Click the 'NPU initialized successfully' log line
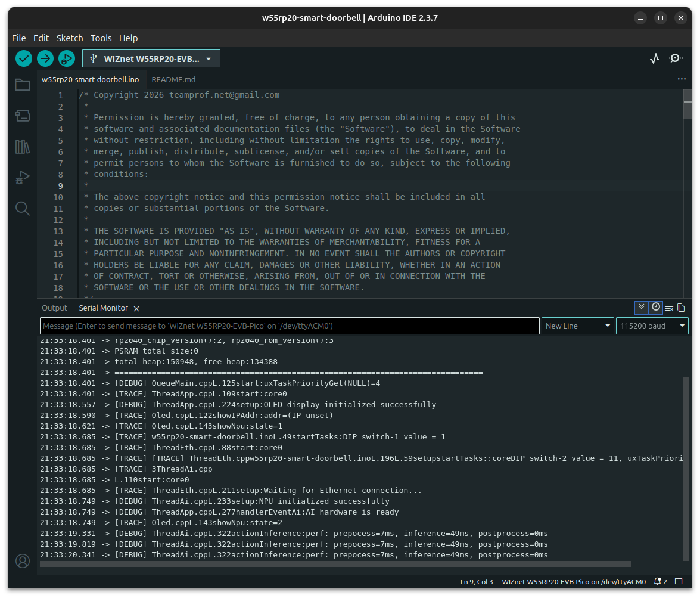The width and height of the screenshot is (700, 598). 214,501
